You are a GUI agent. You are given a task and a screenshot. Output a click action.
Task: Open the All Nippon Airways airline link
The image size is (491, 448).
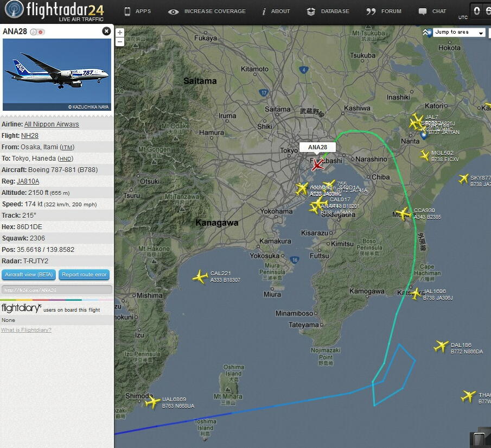pyautogui.click(x=52, y=124)
